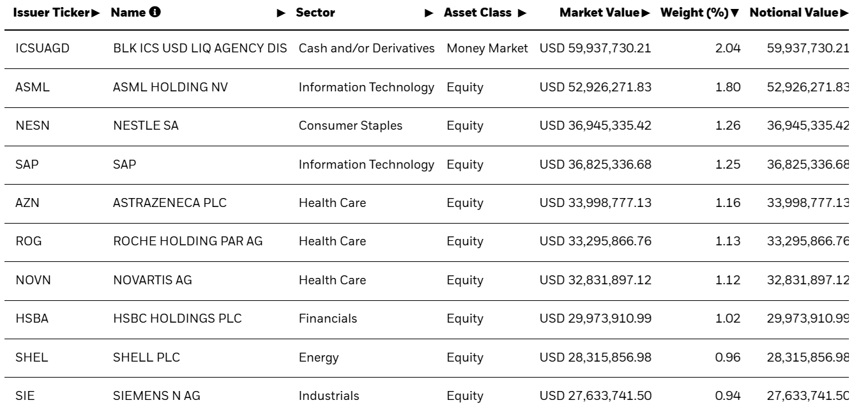The height and width of the screenshot is (414, 868).
Task: Select the HSBC HOLDINGS PLC row
Action: point(177,318)
